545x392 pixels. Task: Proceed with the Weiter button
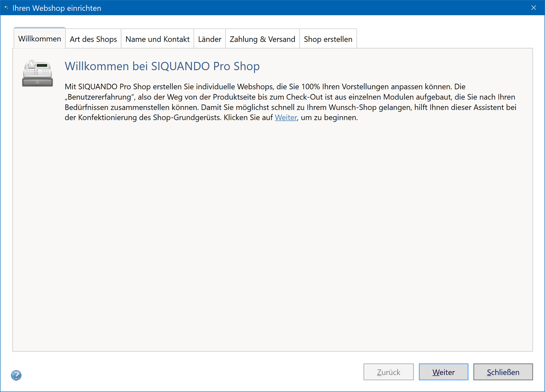pyautogui.click(x=443, y=372)
